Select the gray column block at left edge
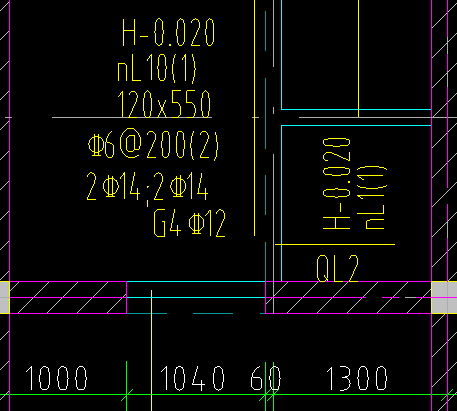This screenshot has width=457, height=411. tap(5, 297)
